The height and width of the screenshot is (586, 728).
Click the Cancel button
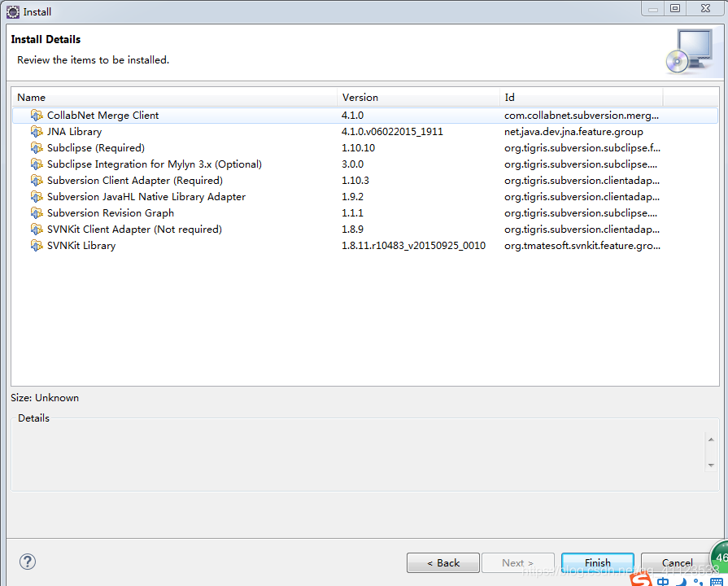click(x=677, y=562)
